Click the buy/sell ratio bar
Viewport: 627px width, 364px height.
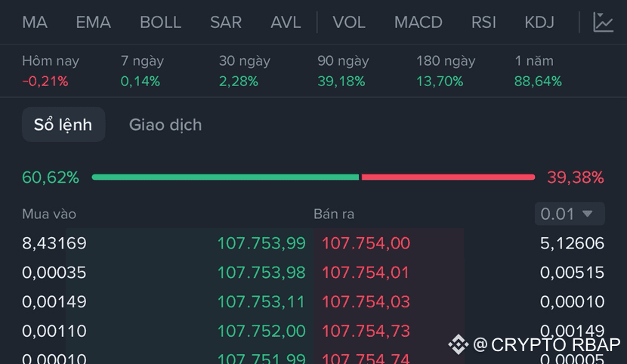coord(313,177)
